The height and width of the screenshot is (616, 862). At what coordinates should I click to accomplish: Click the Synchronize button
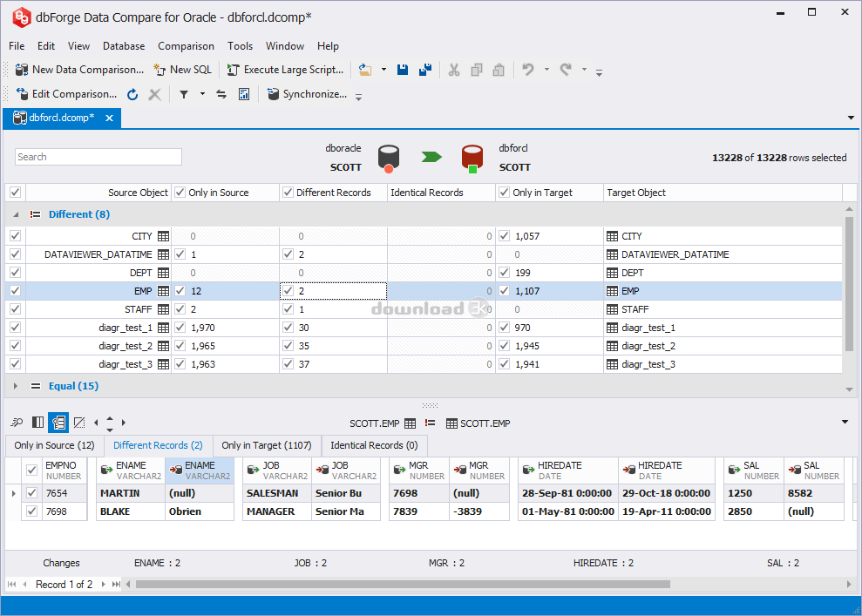click(308, 94)
